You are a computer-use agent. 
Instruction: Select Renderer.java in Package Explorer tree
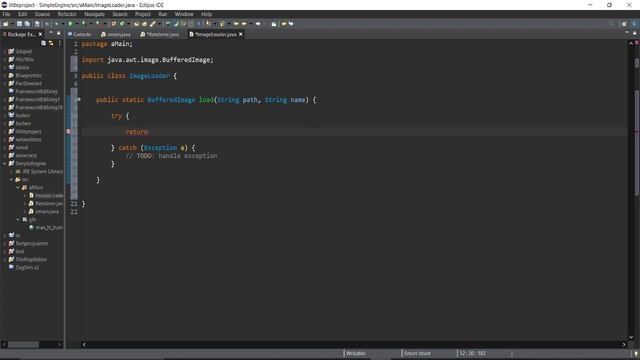point(46,204)
